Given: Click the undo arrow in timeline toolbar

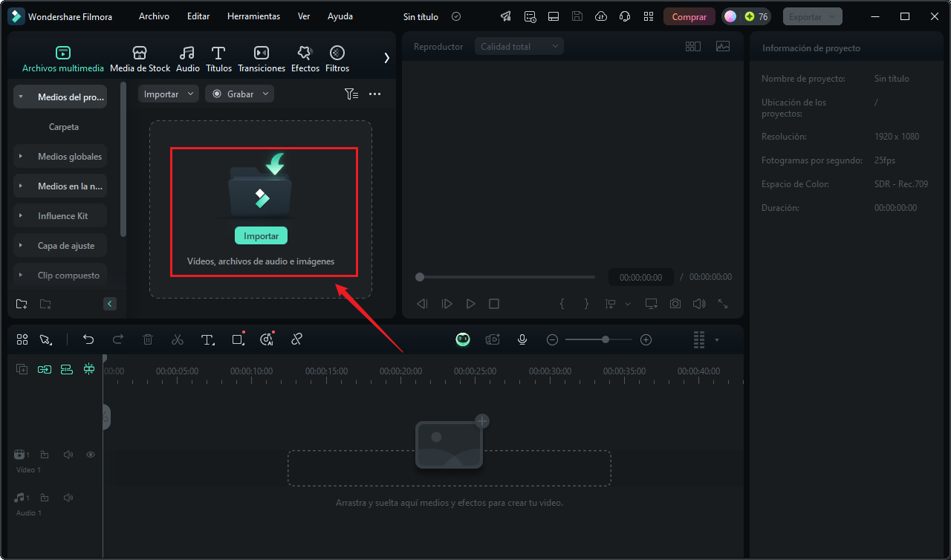Looking at the screenshot, I should coord(88,339).
